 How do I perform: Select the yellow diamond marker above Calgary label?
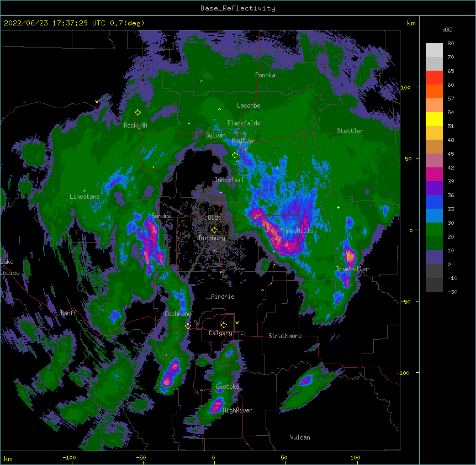pyautogui.click(x=224, y=325)
